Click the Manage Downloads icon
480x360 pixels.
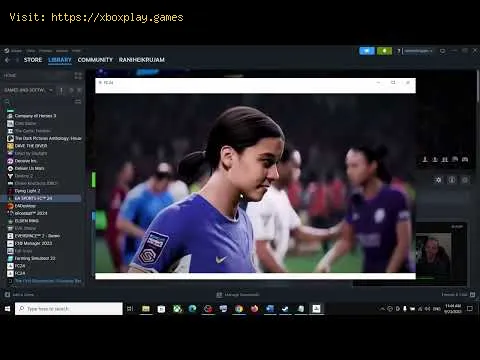(x=219, y=295)
